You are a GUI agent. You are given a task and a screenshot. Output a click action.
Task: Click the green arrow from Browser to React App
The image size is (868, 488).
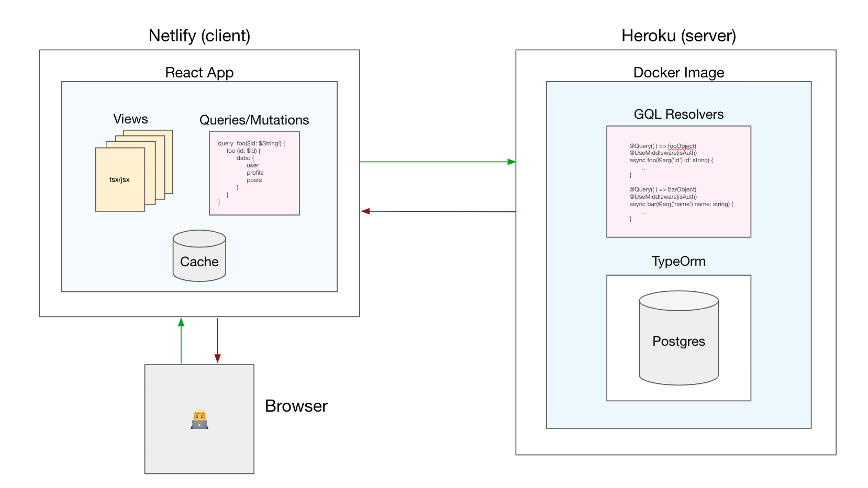click(181, 340)
